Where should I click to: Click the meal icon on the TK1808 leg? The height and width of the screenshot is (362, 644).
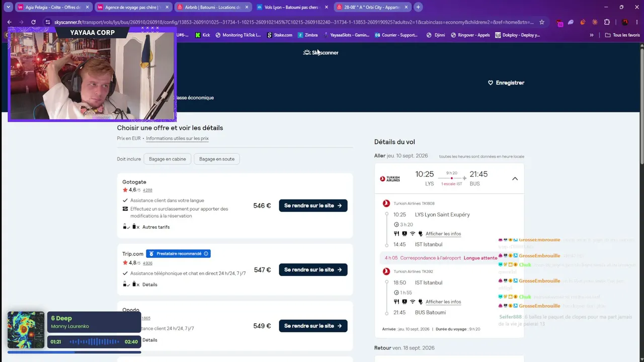coord(396,234)
